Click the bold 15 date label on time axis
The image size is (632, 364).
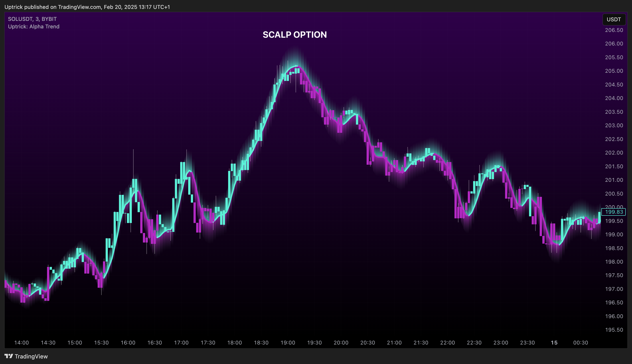pyautogui.click(x=554, y=343)
